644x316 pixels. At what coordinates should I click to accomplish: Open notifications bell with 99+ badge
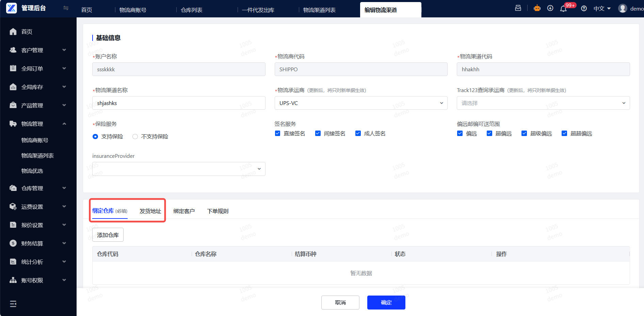pos(564,9)
